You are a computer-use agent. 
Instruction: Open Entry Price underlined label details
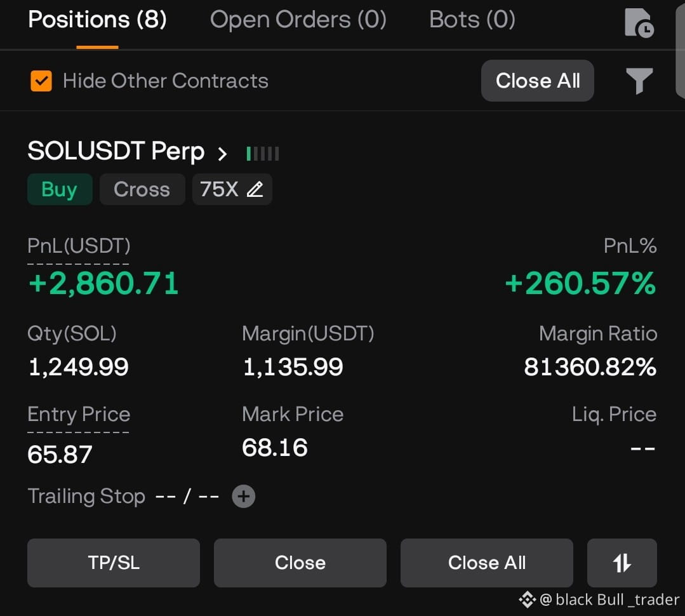pyautogui.click(x=79, y=414)
